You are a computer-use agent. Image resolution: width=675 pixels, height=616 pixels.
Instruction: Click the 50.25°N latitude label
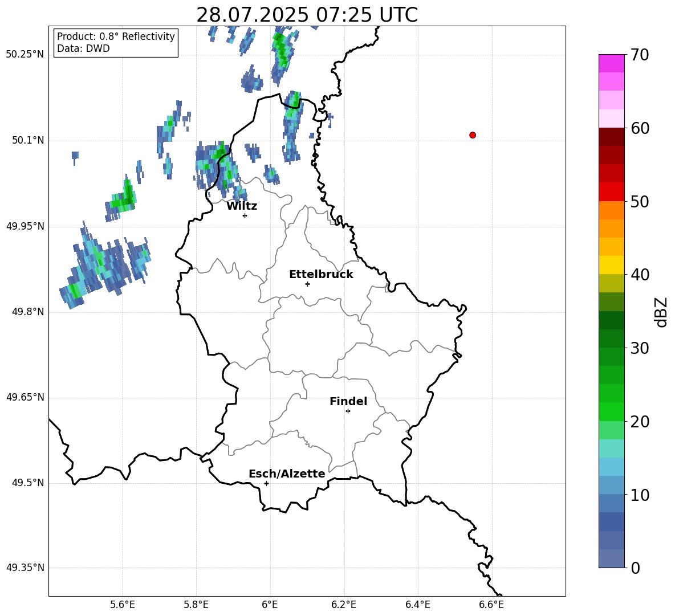tap(25, 55)
